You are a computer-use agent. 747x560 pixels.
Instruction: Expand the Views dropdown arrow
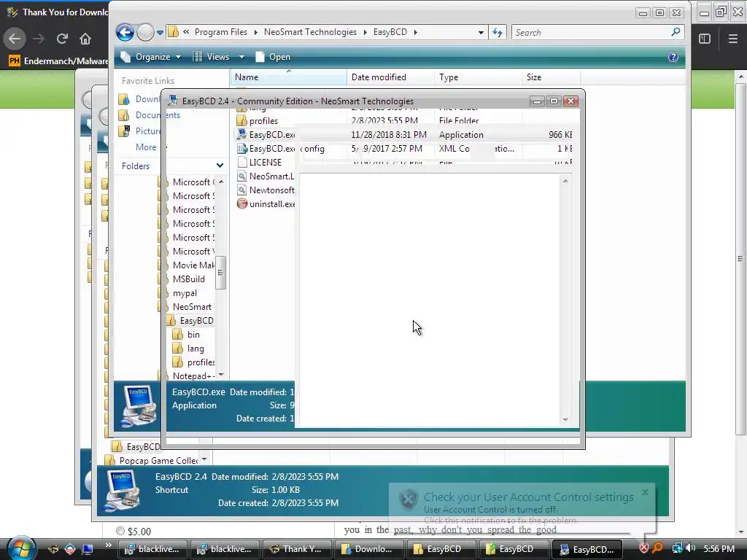click(x=241, y=57)
